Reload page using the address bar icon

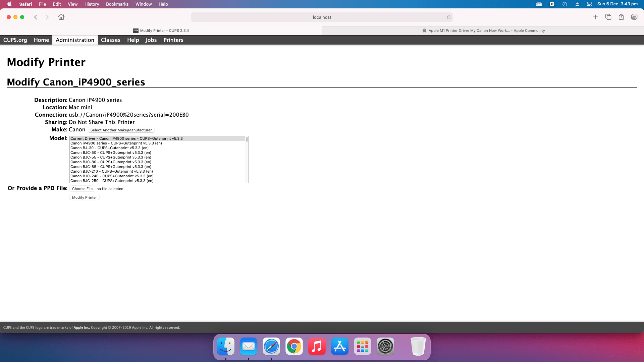pos(448,17)
